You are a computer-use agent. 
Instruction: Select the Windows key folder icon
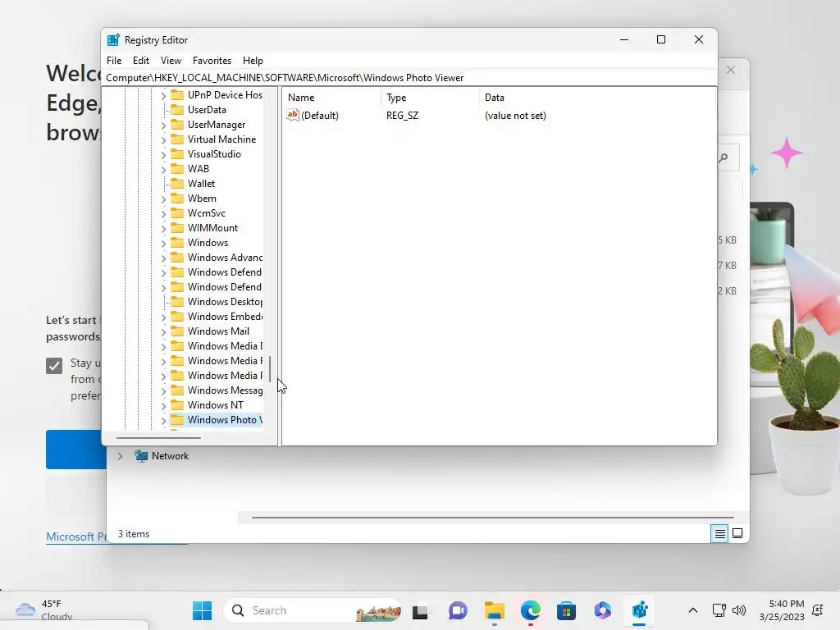[x=177, y=242]
